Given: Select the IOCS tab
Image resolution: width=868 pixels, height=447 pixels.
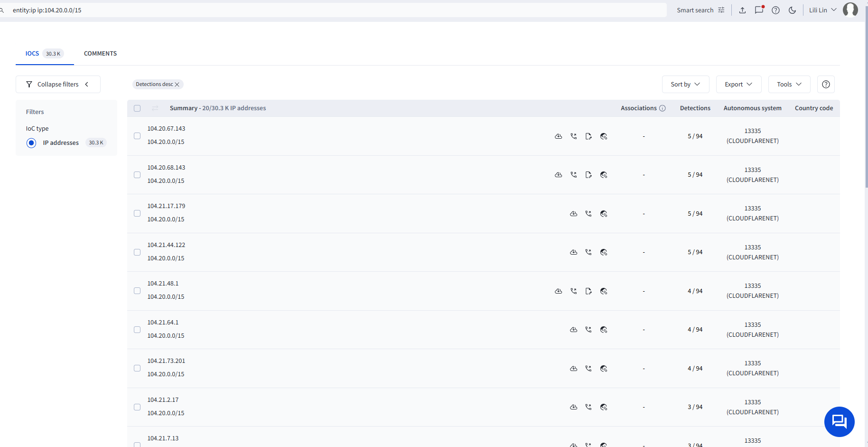Looking at the screenshot, I should click(32, 54).
